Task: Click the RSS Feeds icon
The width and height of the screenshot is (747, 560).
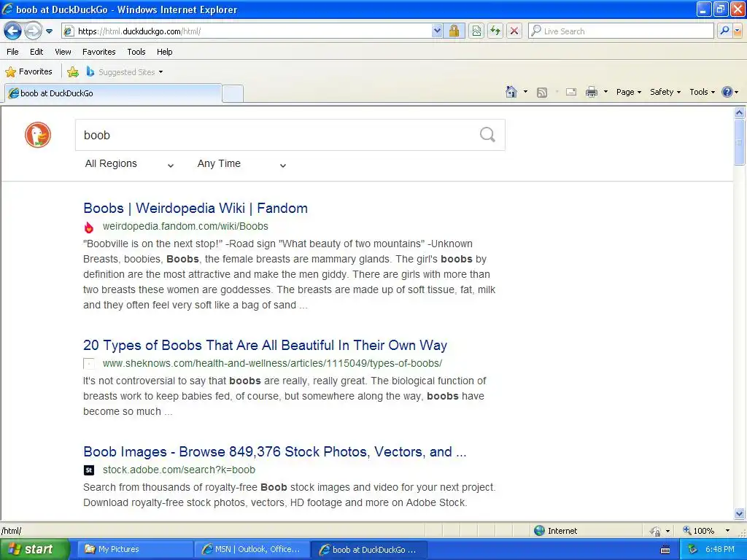Action: [542, 93]
